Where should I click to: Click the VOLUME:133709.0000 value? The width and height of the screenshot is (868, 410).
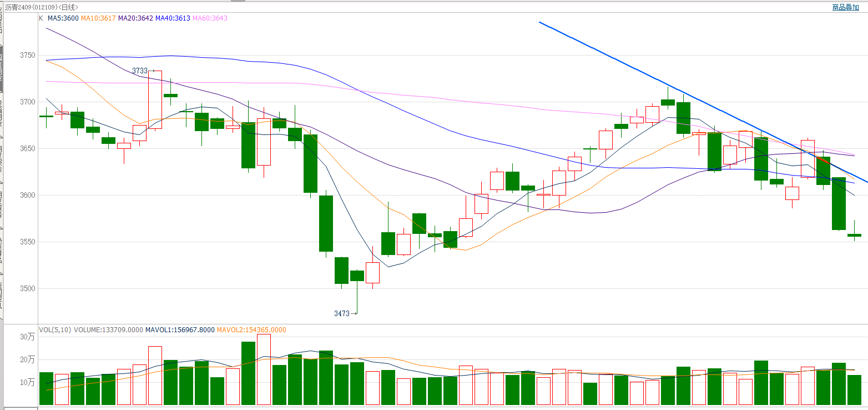(108, 330)
